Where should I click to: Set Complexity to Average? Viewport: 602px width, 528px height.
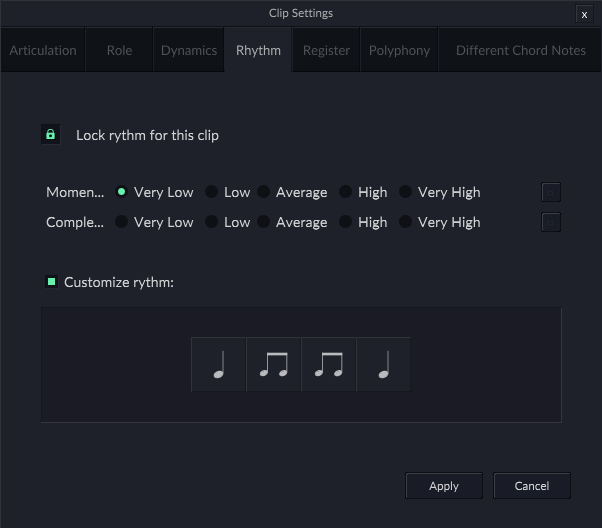point(263,222)
